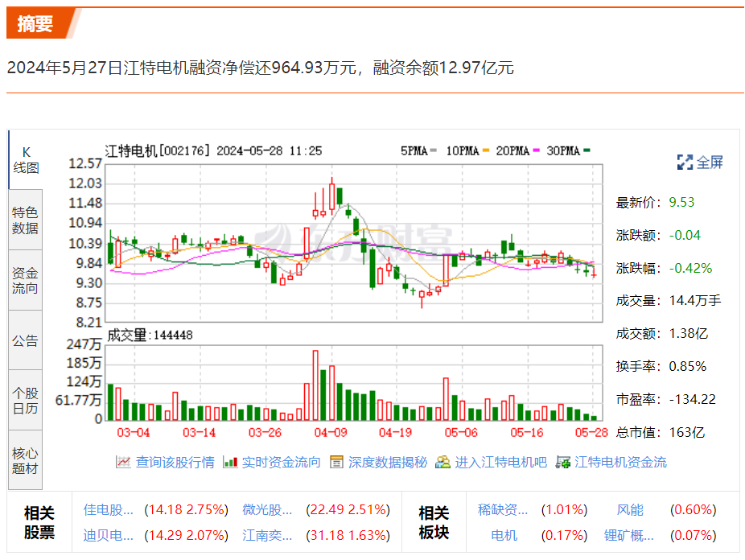This screenshot has height=560, width=745.
Task: Click the 05-06 date axis label
Action: point(461,433)
